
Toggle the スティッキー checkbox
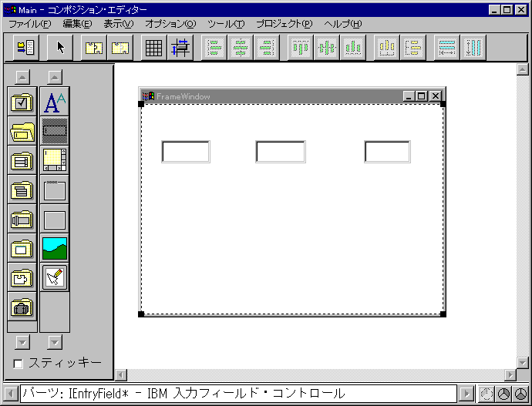point(18,364)
